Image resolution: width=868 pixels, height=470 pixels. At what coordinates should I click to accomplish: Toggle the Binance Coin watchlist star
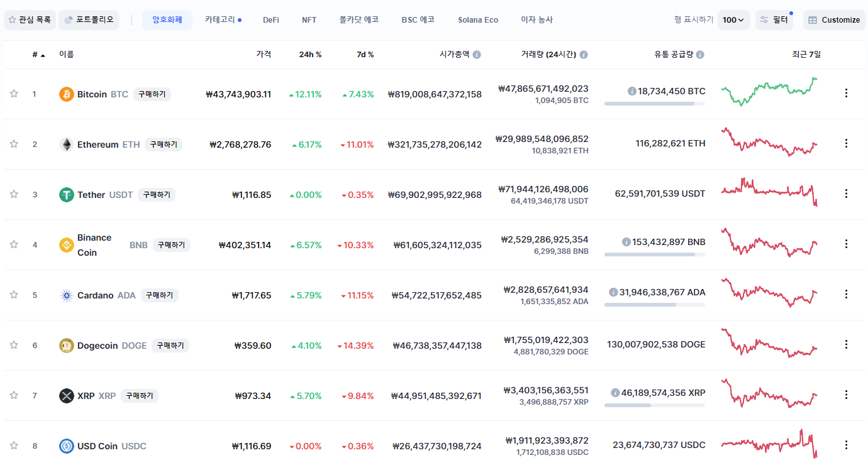[x=14, y=244]
